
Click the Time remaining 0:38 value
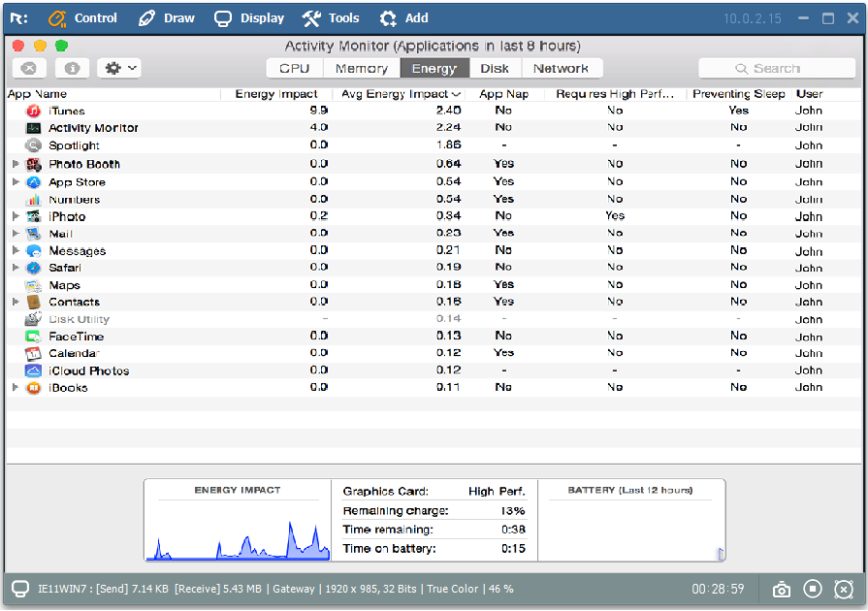coord(513,530)
